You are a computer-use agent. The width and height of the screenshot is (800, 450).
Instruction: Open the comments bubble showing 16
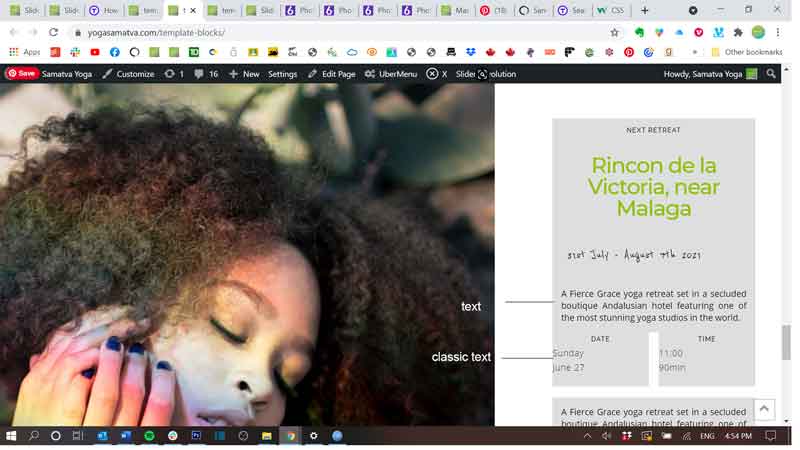tap(206, 74)
